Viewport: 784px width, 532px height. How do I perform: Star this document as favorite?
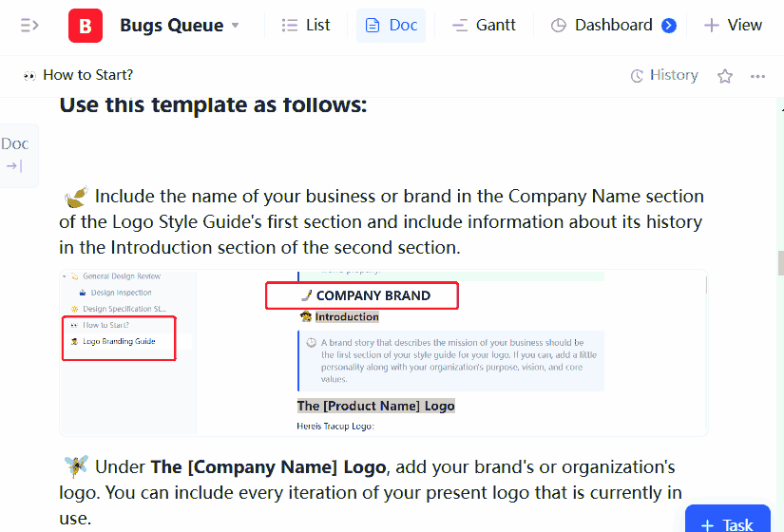(x=725, y=76)
